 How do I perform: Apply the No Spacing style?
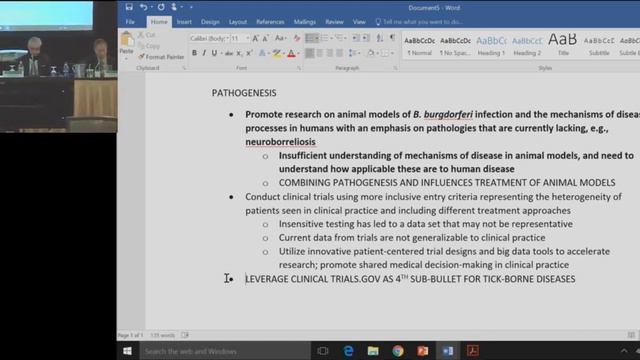click(x=455, y=46)
